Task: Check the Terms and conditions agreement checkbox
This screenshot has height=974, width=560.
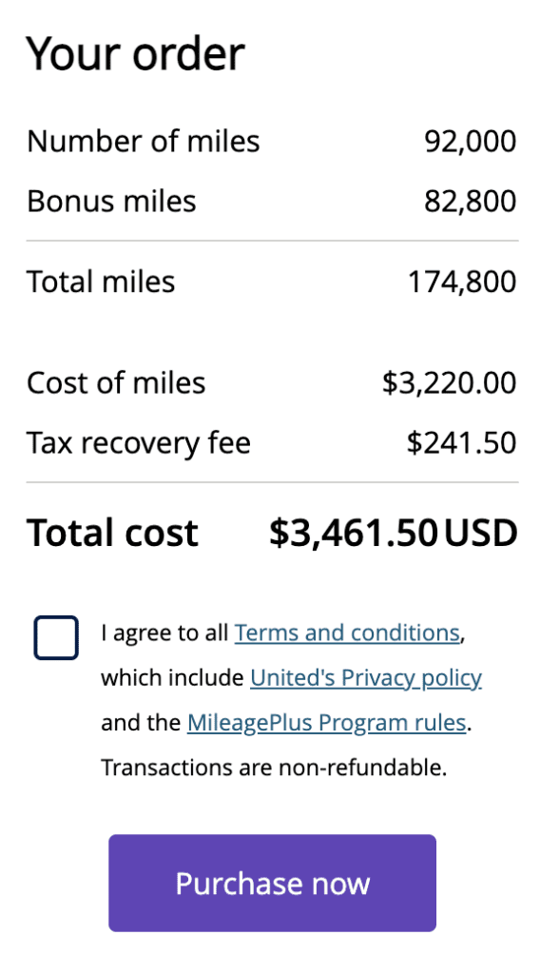Action: [x=55, y=637]
